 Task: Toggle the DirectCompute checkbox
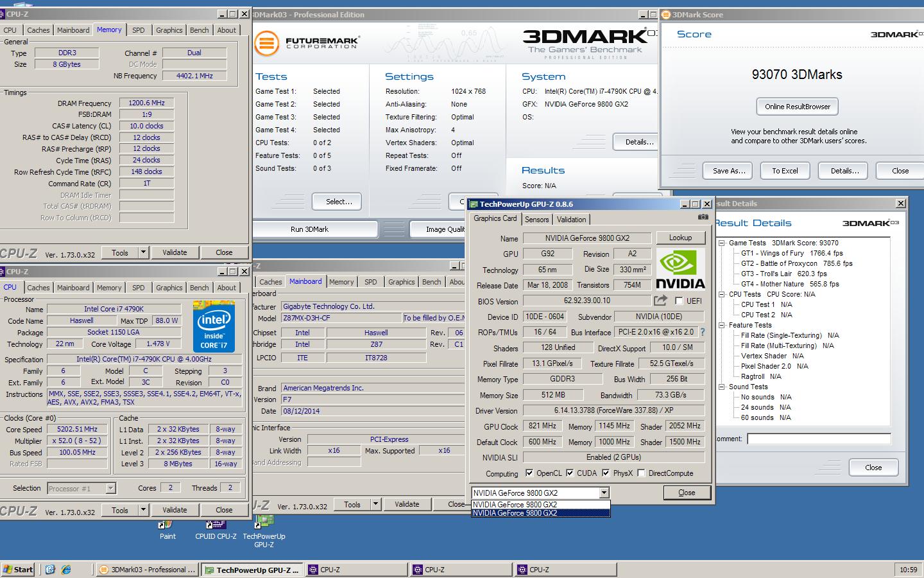pos(641,473)
